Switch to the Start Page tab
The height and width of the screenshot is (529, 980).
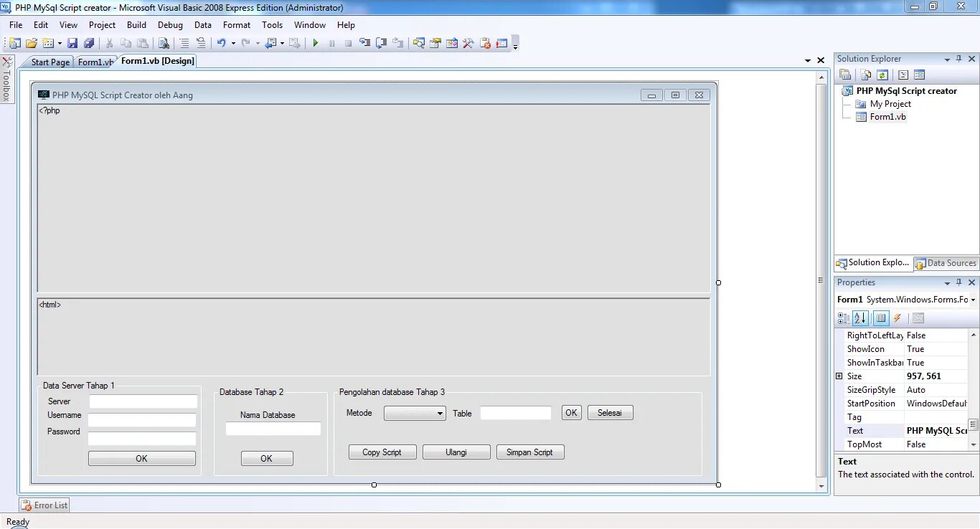tap(50, 62)
